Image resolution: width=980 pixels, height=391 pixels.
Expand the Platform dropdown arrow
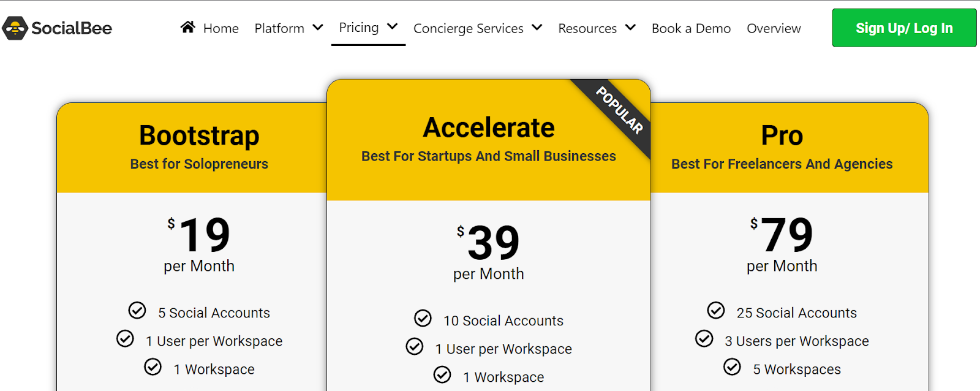point(318,28)
